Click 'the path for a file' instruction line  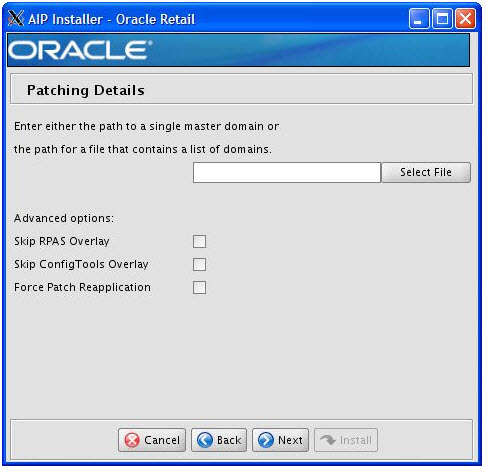(x=143, y=149)
